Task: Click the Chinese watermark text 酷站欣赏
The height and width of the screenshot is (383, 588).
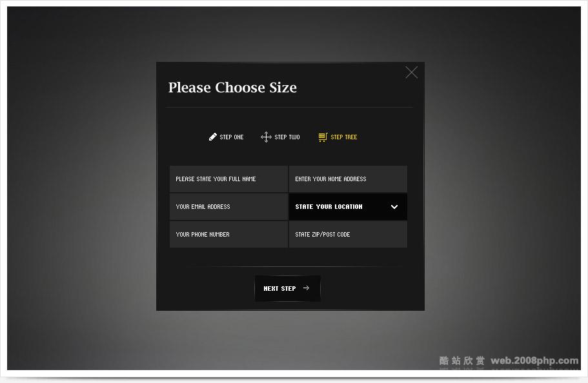Action: click(x=462, y=360)
